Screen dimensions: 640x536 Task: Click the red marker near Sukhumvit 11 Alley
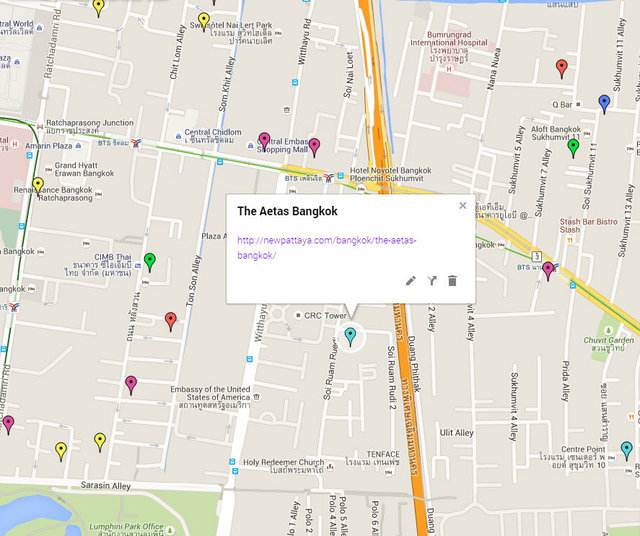[562, 68]
